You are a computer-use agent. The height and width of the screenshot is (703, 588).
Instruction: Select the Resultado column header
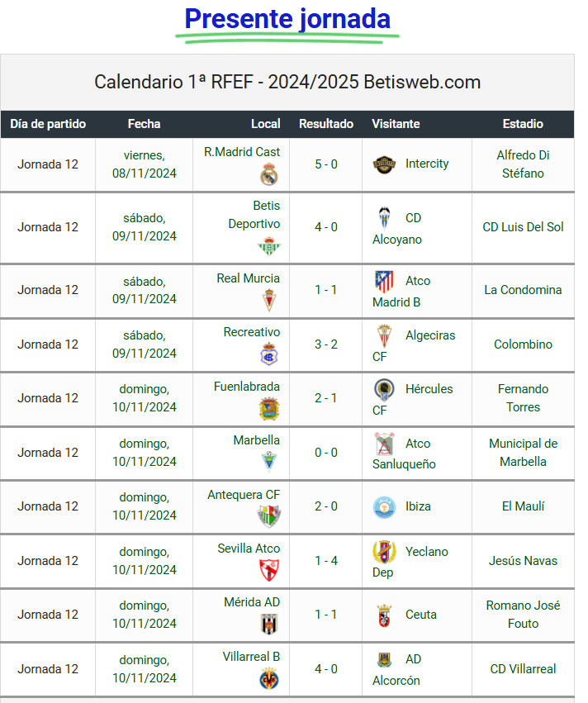(x=326, y=124)
